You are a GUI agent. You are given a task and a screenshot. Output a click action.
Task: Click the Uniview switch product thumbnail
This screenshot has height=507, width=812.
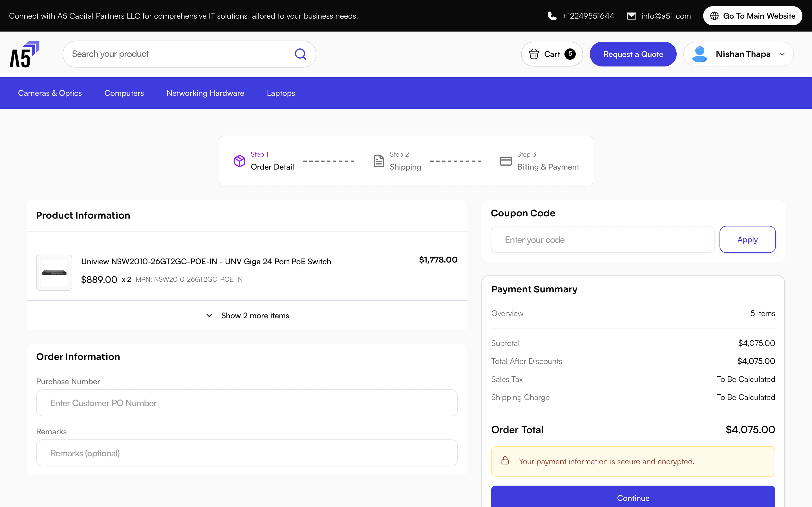click(54, 273)
